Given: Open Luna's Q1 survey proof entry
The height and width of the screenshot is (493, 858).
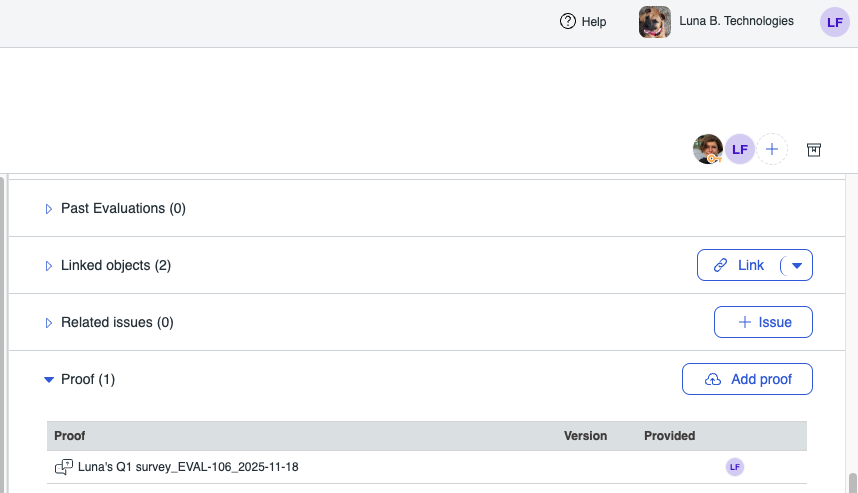Looking at the screenshot, I should tap(188, 467).
